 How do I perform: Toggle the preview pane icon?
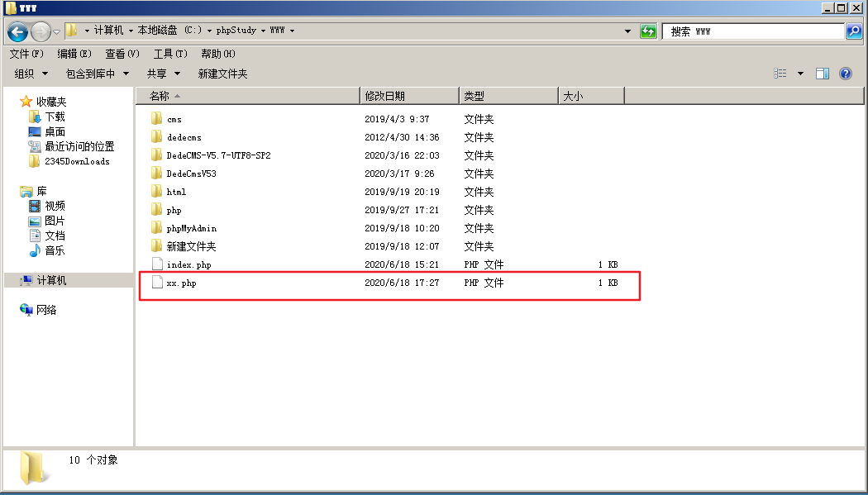822,74
